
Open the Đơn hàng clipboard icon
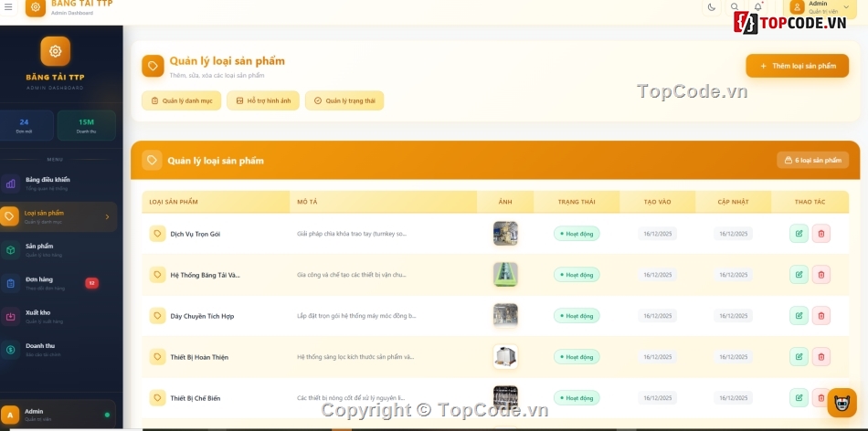coord(10,283)
